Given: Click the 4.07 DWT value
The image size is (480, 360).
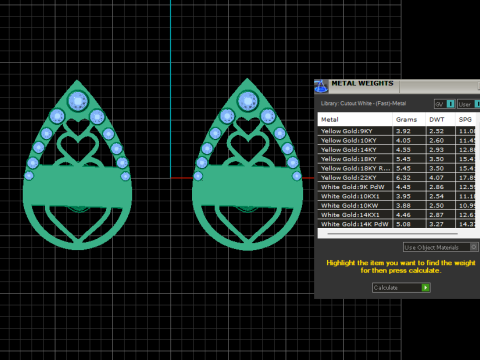Looking at the screenshot, I should coord(436,178).
